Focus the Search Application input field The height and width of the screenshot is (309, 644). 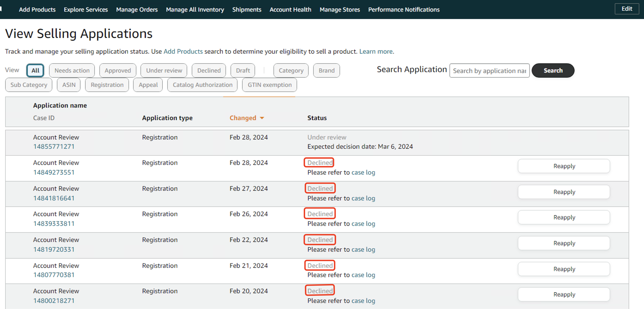(489, 71)
